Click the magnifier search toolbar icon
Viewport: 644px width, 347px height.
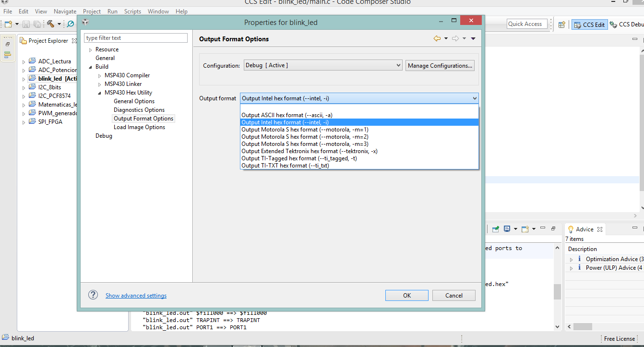pyautogui.click(x=71, y=24)
